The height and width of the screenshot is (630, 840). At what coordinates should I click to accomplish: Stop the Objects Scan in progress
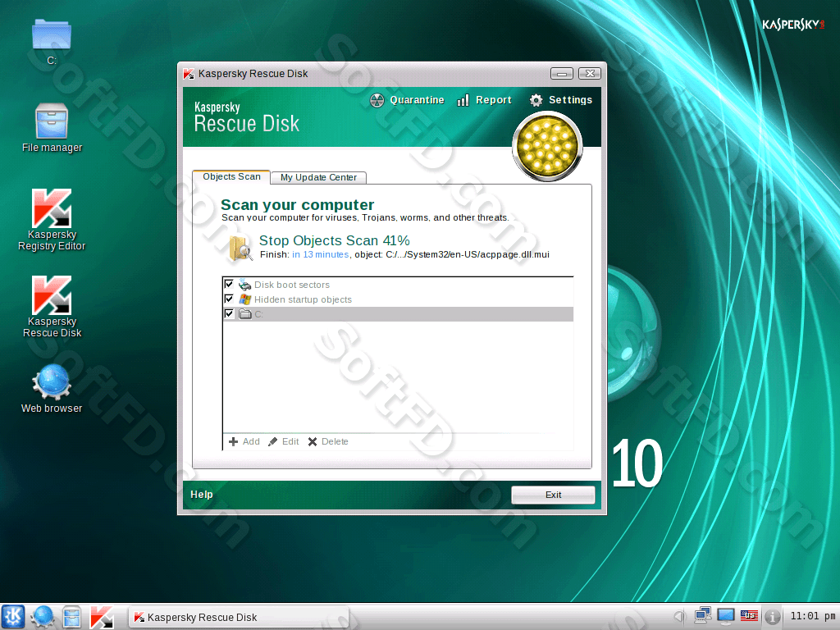(x=335, y=240)
